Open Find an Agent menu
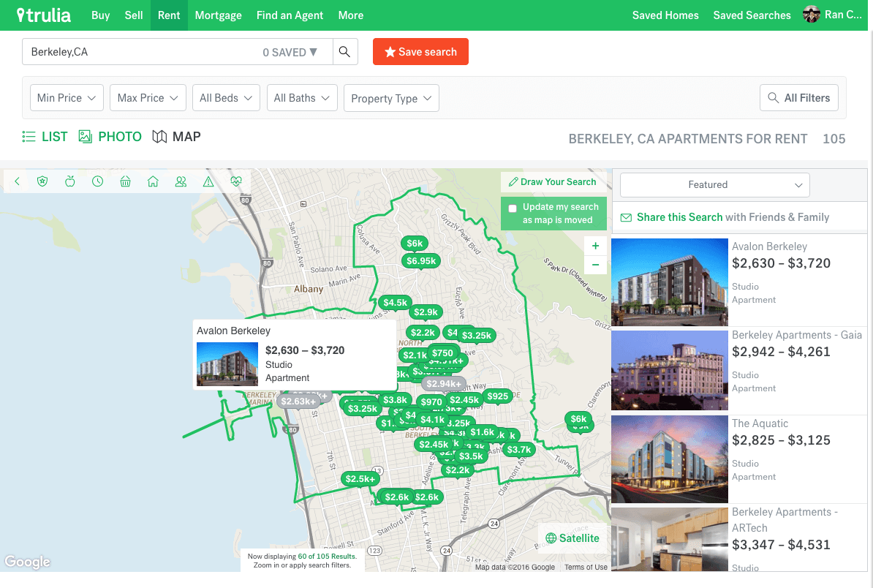 pos(290,15)
